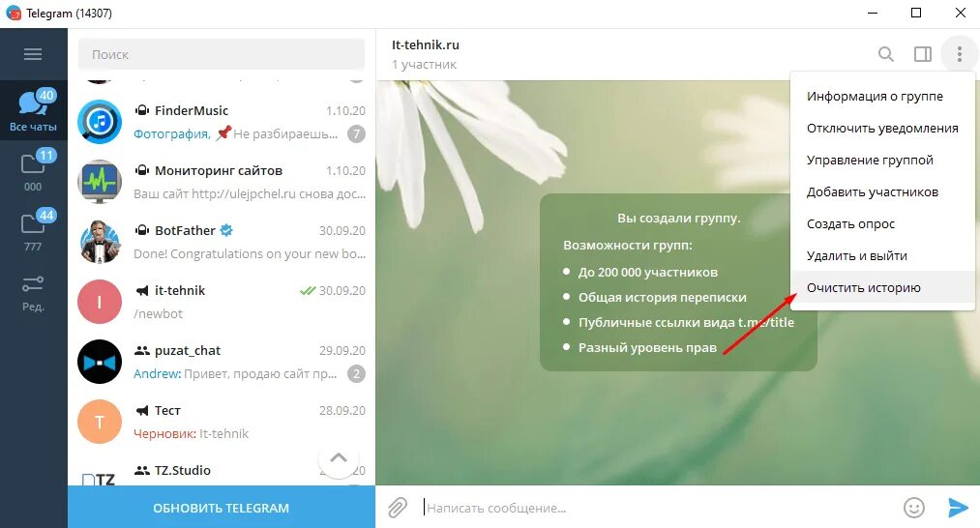Screen dimensions: 980x528
Task: Switch to the Все чаты folder
Action: tap(33, 110)
